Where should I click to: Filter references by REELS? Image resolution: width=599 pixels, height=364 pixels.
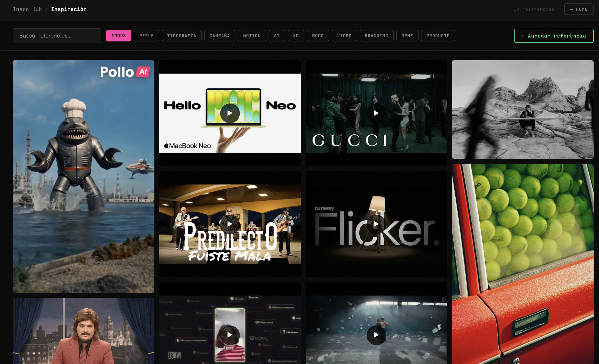[x=147, y=36]
